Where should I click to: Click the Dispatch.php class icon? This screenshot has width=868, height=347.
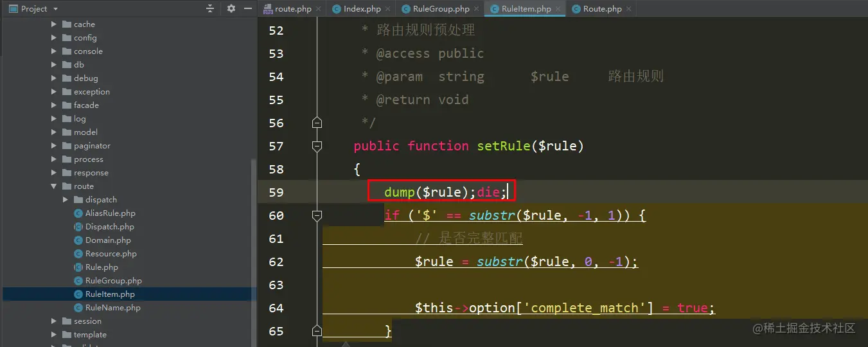(79, 227)
